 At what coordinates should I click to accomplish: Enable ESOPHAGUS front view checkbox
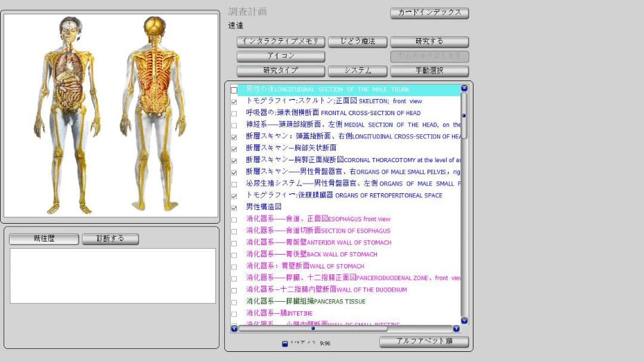point(234,219)
